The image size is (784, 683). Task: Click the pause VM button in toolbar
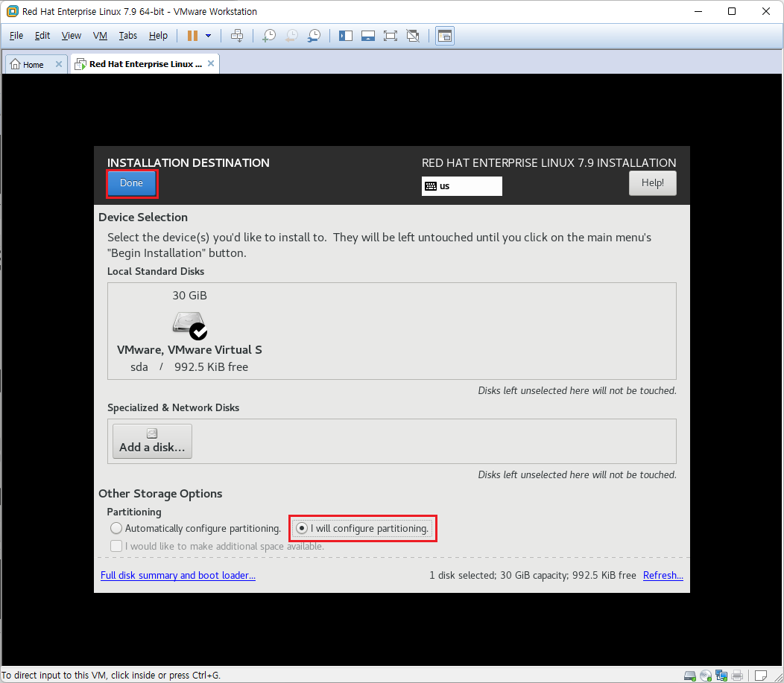point(192,36)
